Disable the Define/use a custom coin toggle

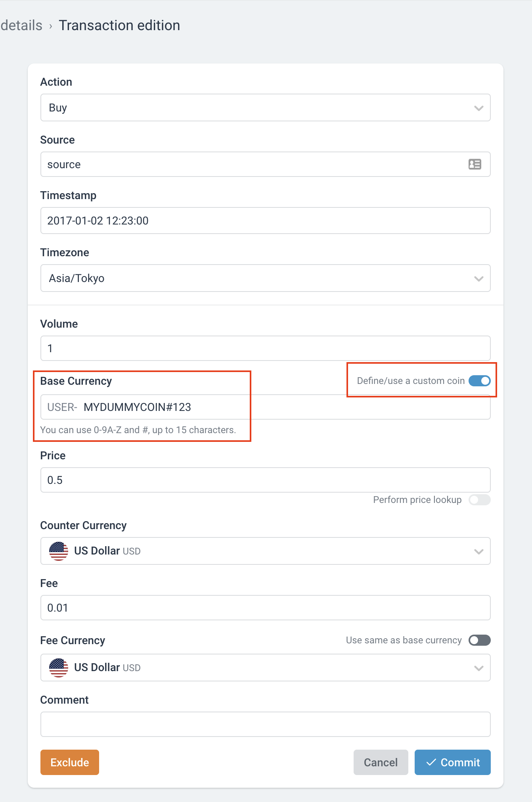coord(479,381)
